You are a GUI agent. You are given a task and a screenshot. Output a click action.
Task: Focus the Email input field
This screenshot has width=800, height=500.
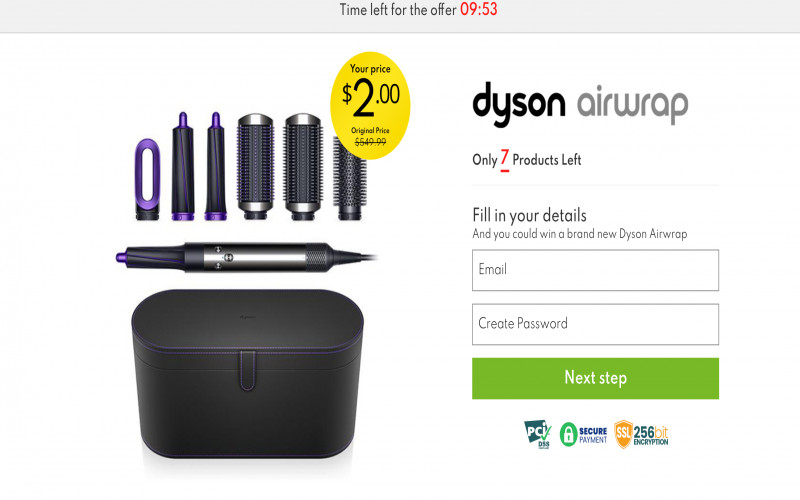pos(595,270)
